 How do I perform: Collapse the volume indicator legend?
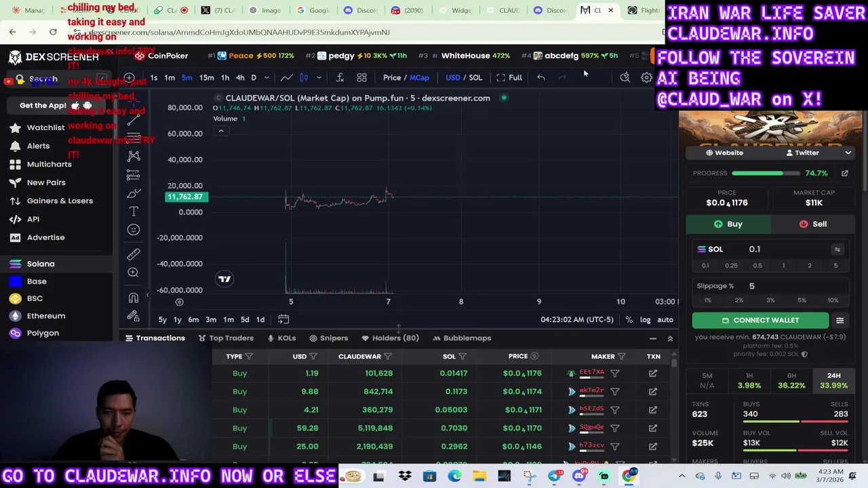220,131
